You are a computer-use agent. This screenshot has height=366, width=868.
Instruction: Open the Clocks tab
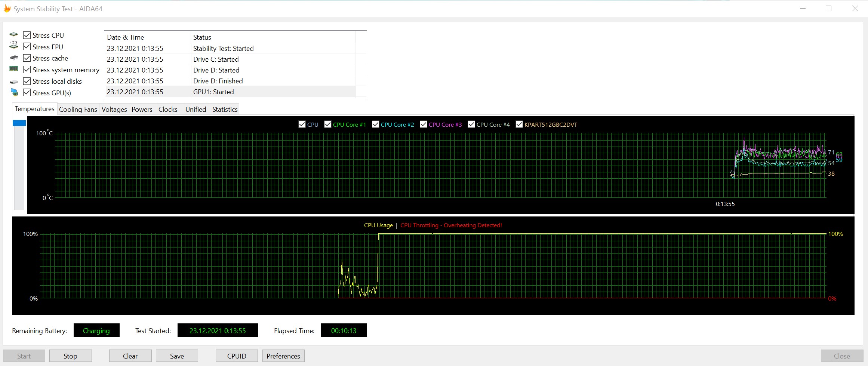coord(168,110)
